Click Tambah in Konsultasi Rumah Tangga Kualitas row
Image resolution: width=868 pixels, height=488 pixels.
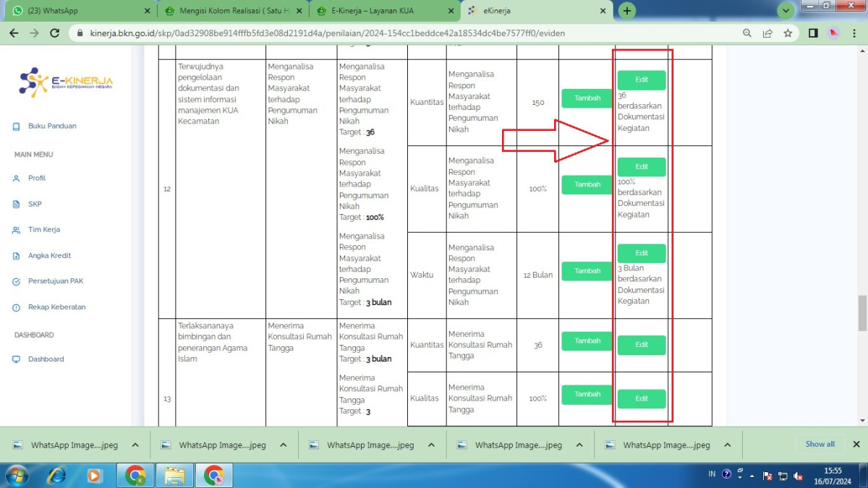click(587, 395)
